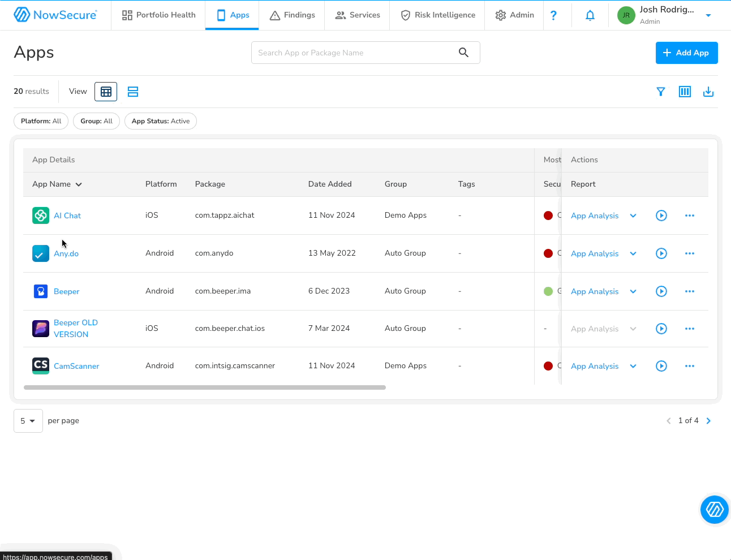The image size is (731, 560).
Task: Run assessment play icon for Beeper
Action: coord(661,291)
